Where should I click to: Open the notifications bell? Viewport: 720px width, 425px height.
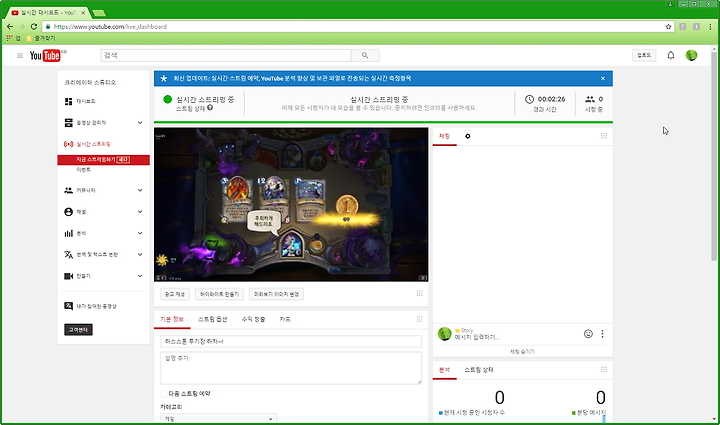pos(671,56)
